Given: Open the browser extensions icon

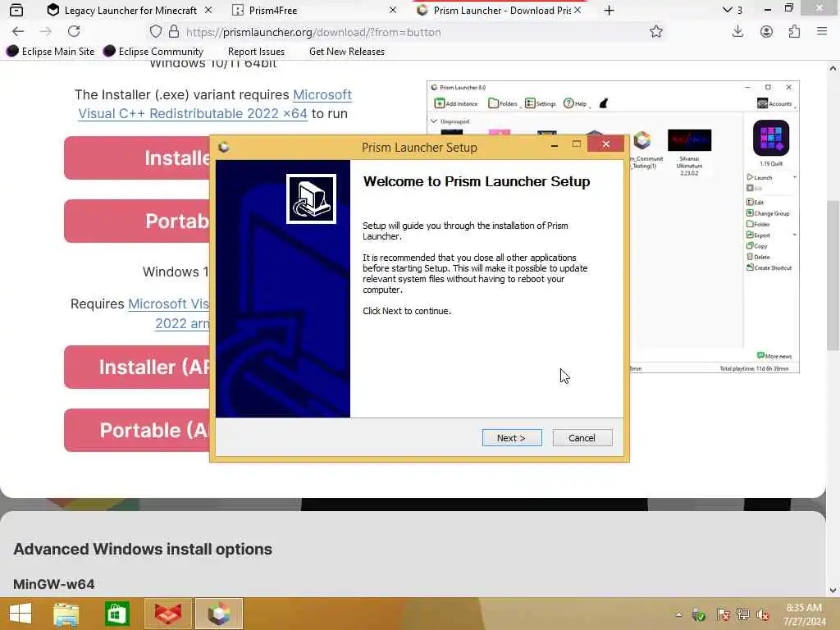Looking at the screenshot, I should click(794, 32).
